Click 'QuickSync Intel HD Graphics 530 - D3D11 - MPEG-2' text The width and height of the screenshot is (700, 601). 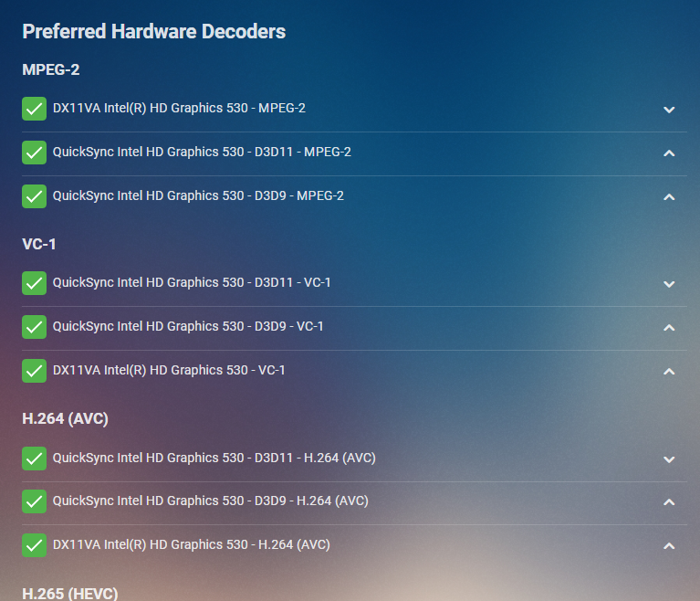click(x=202, y=152)
